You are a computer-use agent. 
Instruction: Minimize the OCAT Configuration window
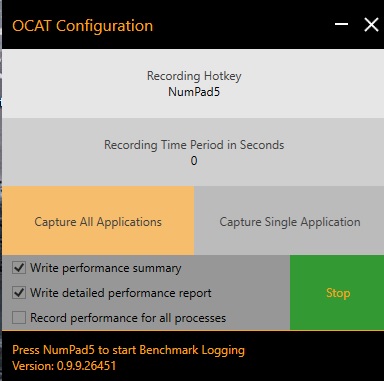(341, 24)
